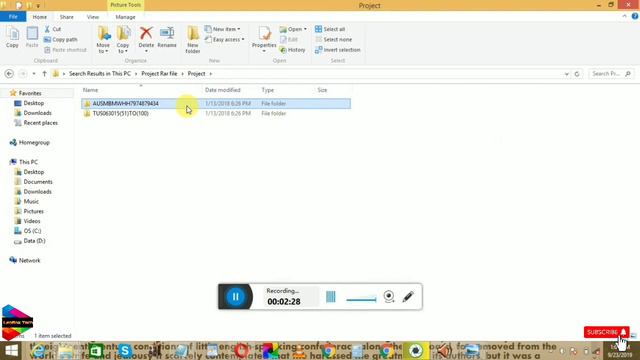The width and height of the screenshot is (640, 360).
Task: Click Select none in ribbon
Action: pyautogui.click(x=333, y=40)
